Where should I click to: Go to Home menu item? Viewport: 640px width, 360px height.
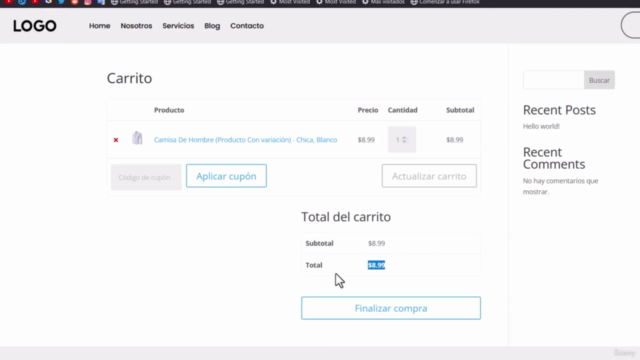point(100,26)
